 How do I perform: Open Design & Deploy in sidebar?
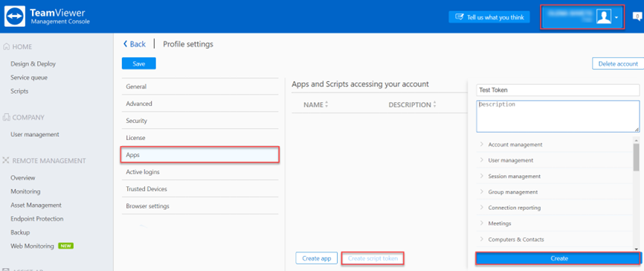(33, 64)
